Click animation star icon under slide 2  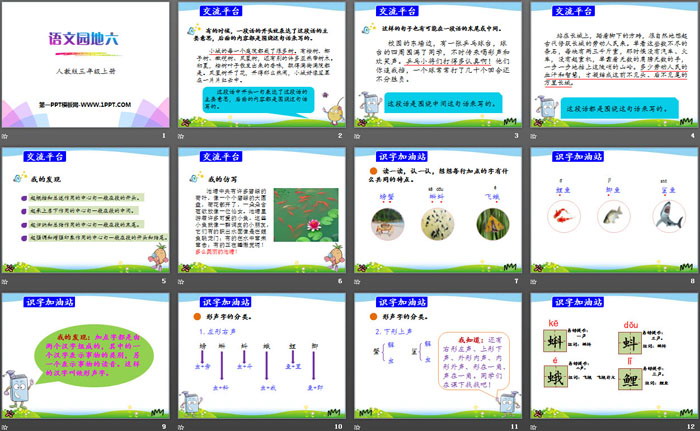(181, 136)
